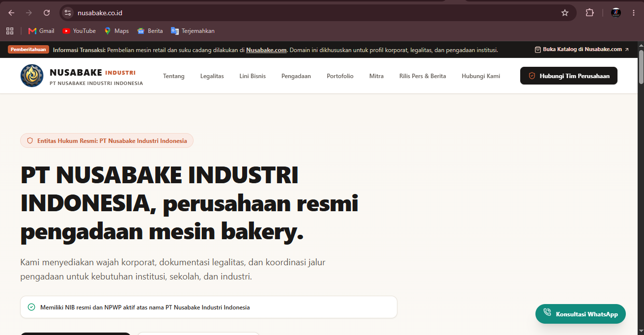Open the Lini Bisnis menu item
The image size is (644, 335).
252,76
